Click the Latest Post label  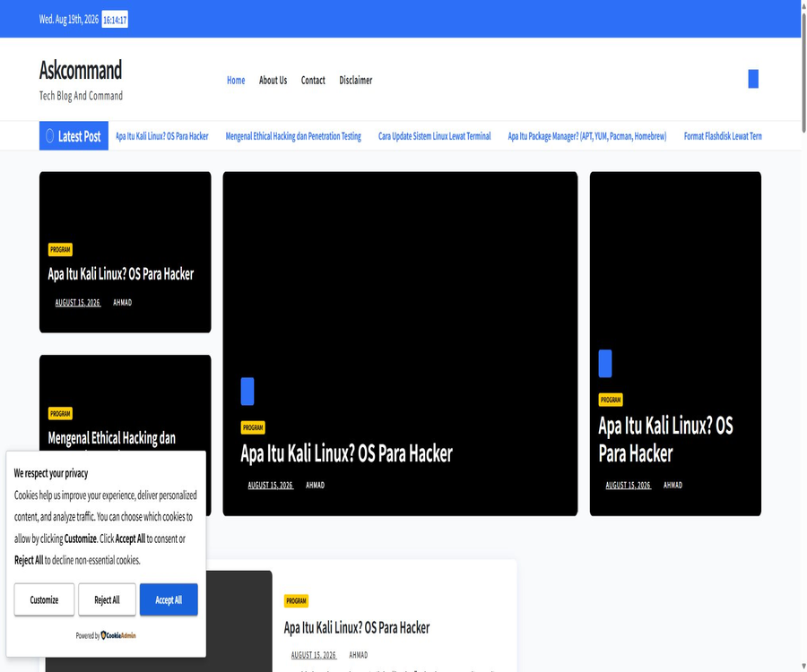[x=79, y=136]
